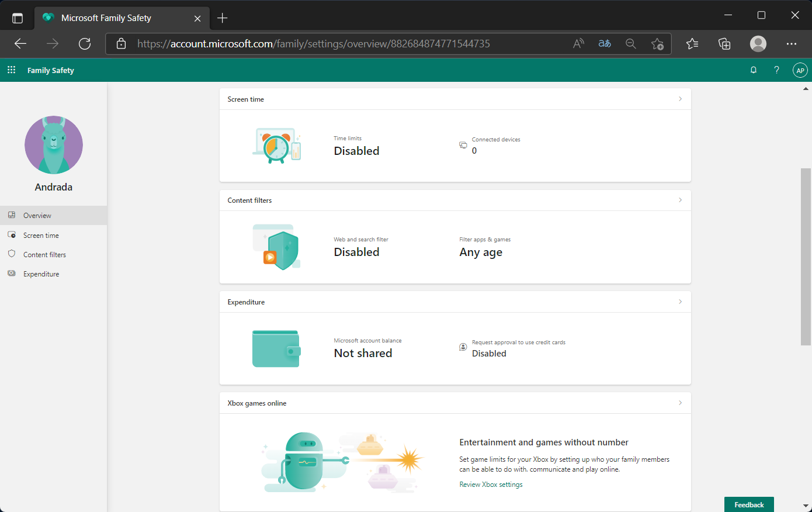The height and width of the screenshot is (512, 812).
Task: Open the Review Xbox settings link
Action: (491, 485)
